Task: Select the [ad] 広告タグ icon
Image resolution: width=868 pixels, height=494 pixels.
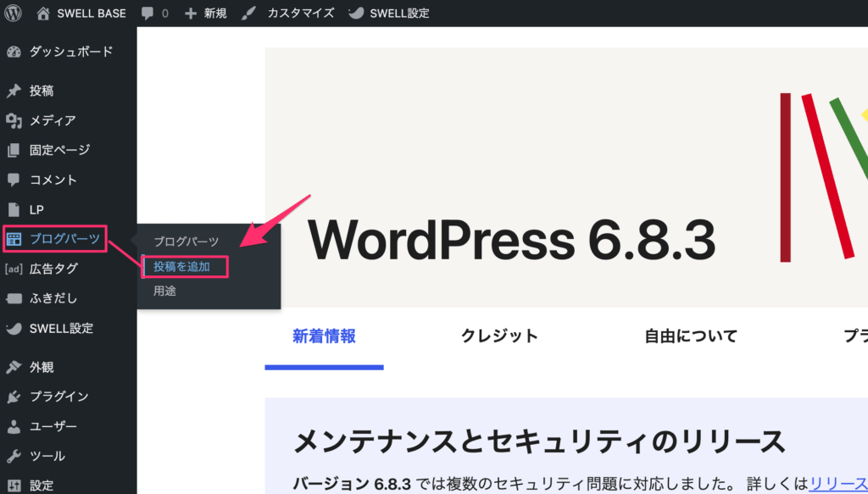Action: [14, 269]
